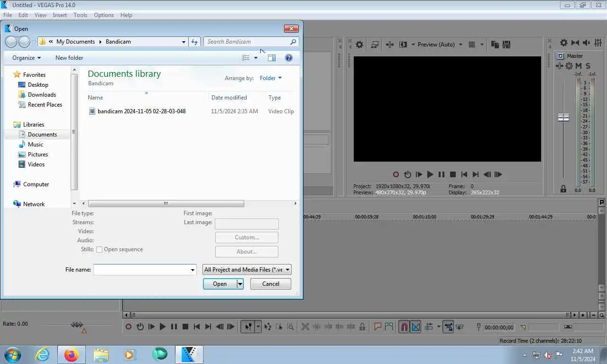Open Master Bus audio properties gear
Viewport: 607px width, 364px height.
tap(563, 43)
